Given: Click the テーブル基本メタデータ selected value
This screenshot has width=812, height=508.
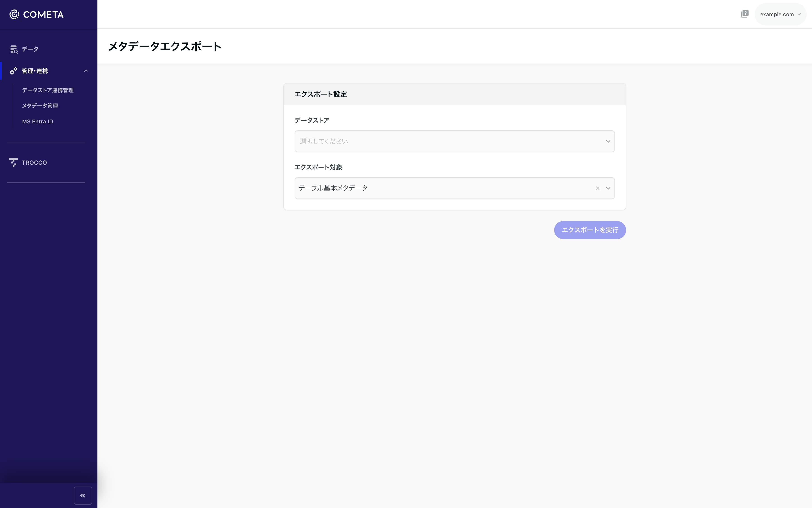Looking at the screenshot, I should click(x=333, y=188).
